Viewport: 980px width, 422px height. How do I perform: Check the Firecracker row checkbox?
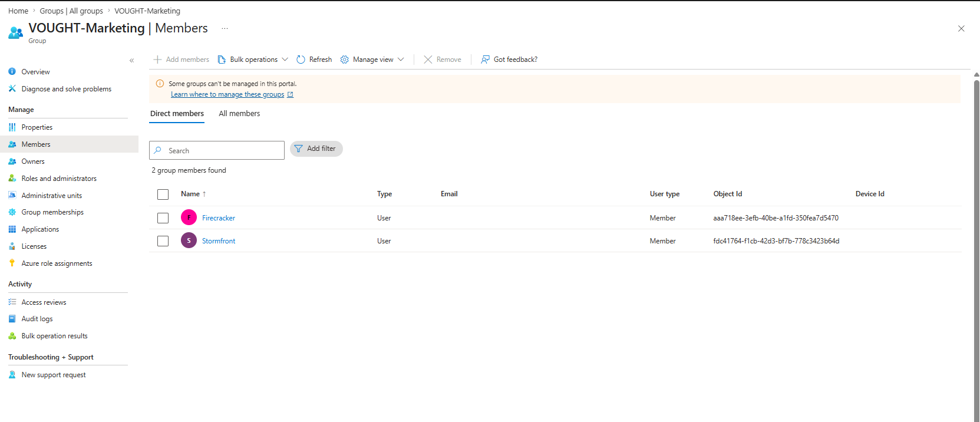[163, 218]
